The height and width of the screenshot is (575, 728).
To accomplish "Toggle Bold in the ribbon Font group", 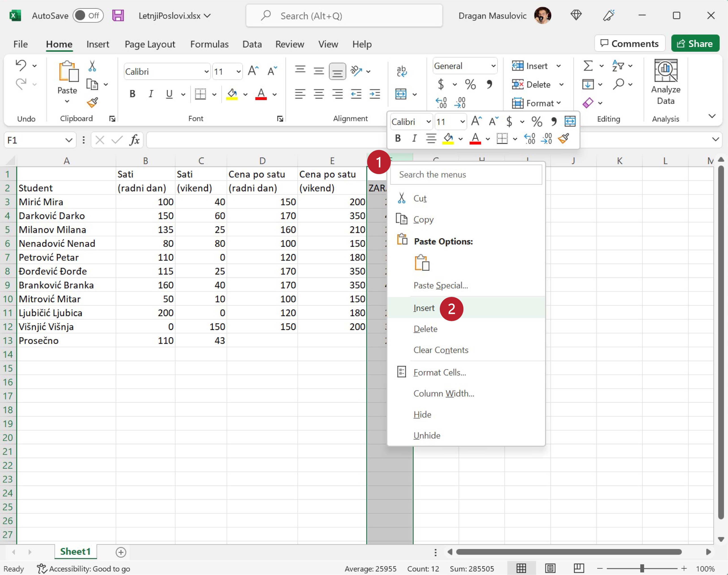I will [x=132, y=94].
